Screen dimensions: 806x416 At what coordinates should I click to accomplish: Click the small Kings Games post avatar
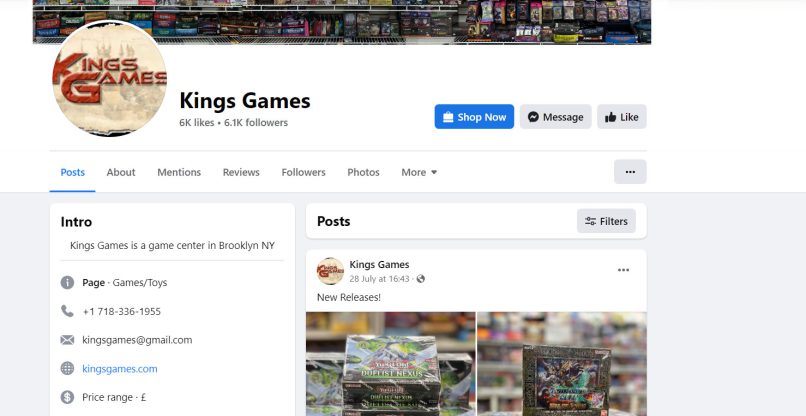330,271
